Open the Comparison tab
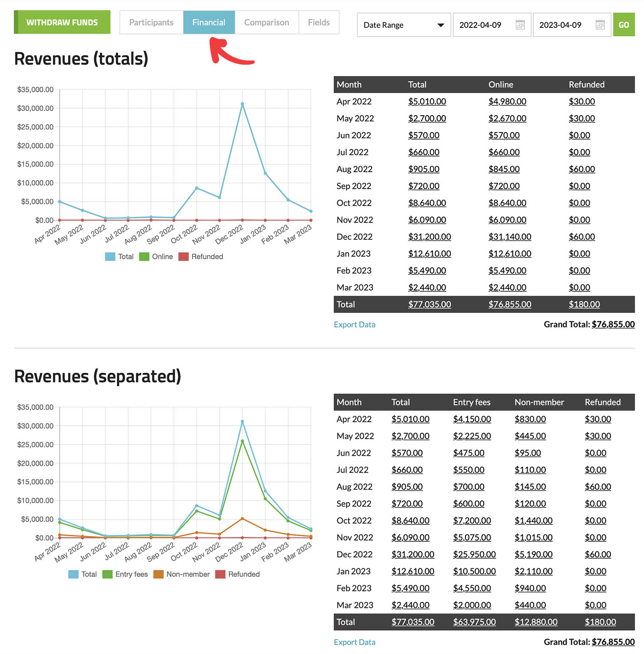The image size is (644, 654). pyautogui.click(x=266, y=22)
